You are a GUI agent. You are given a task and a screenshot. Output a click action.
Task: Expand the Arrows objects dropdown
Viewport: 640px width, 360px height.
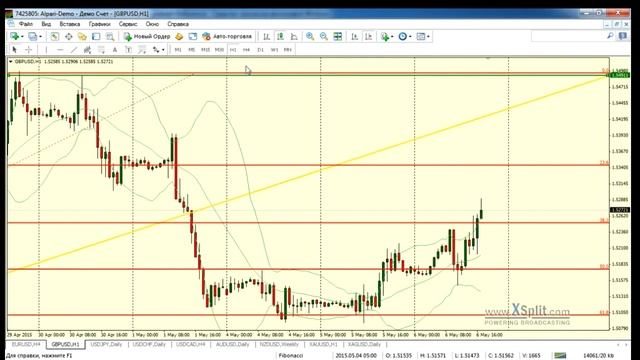(x=163, y=50)
